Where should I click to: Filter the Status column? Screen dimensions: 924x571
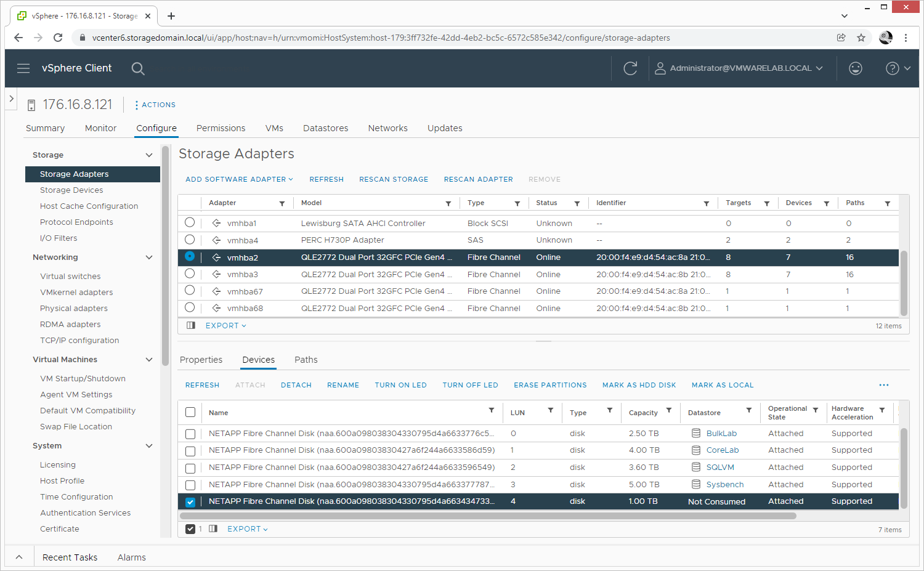click(577, 203)
